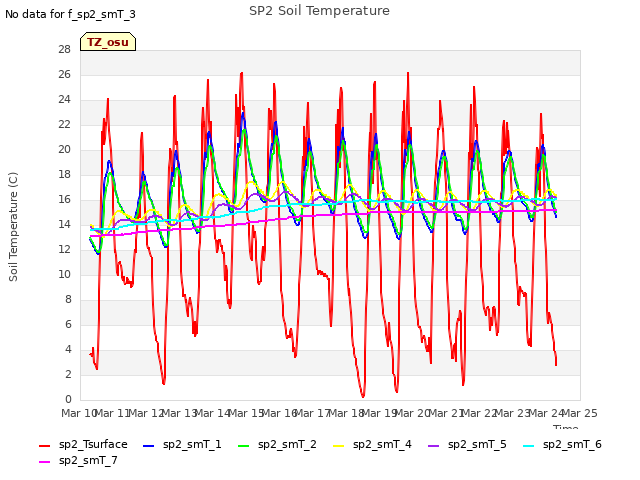Toggle sp2_smT_6 legend entry

point(562,444)
